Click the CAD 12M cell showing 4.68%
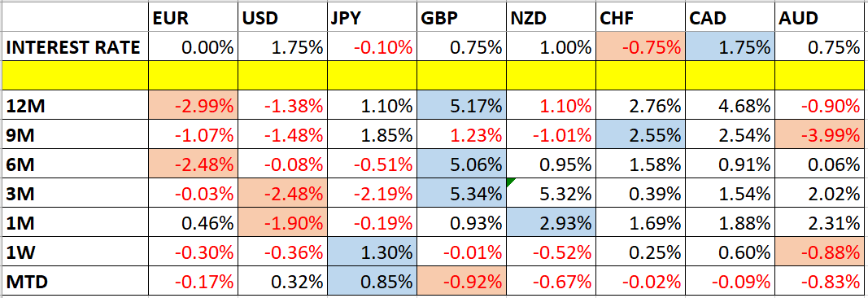The image size is (868, 298). [731, 106]
